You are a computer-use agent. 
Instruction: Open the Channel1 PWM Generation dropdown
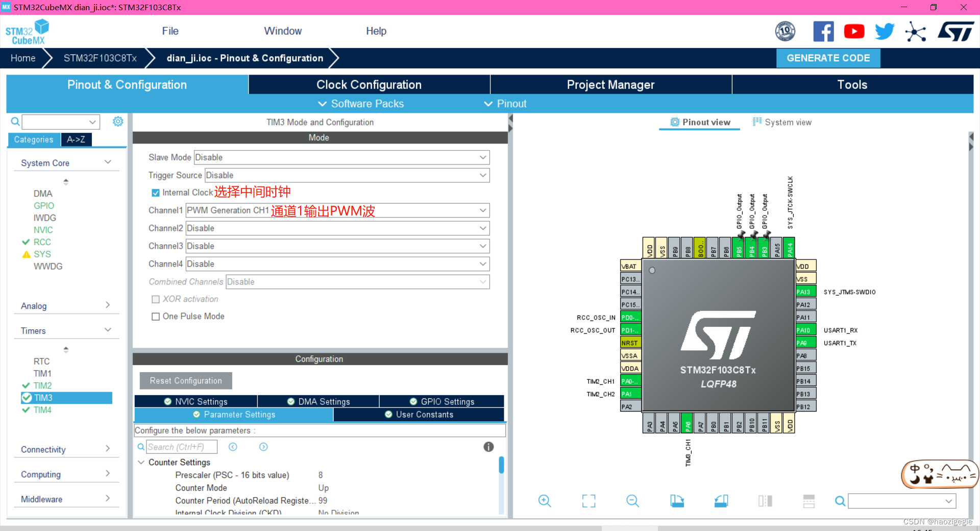pyautogui.click(x=337, y=210)
